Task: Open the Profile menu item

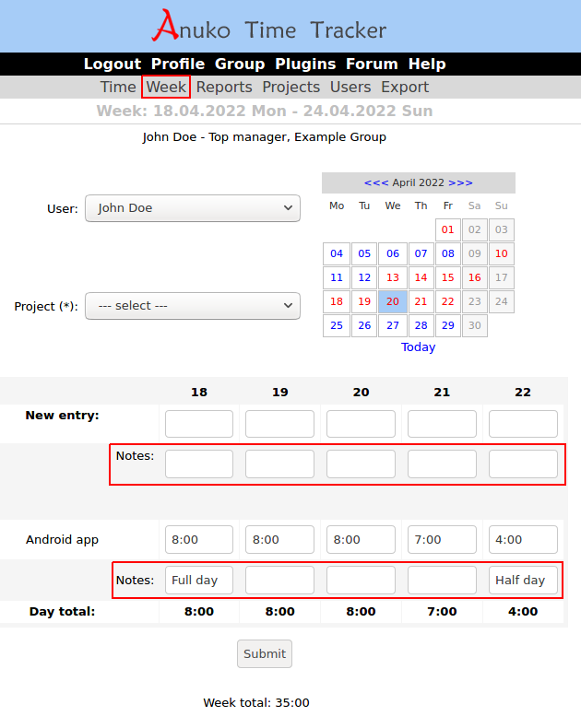Action: tap(178, 64)
